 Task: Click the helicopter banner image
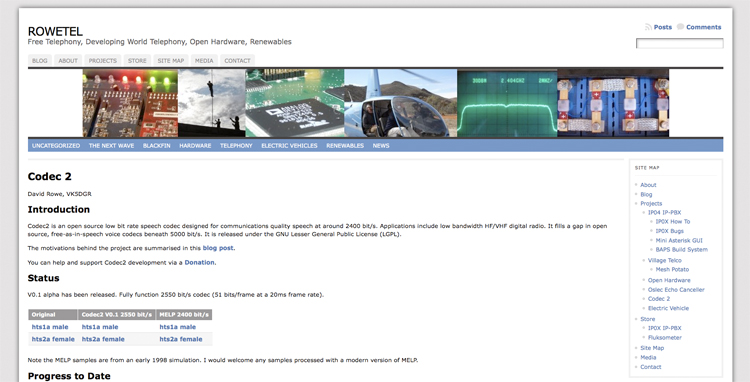(x=400, y=103)
